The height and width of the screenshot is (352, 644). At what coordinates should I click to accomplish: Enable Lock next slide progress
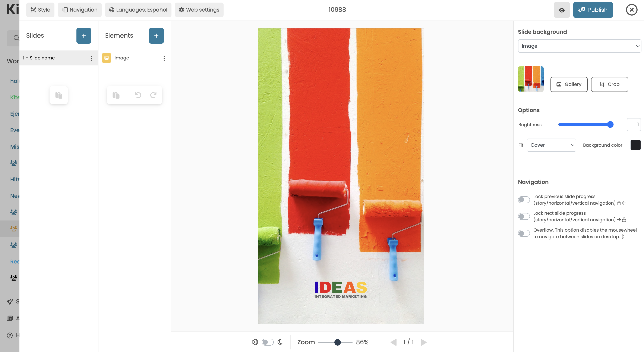pos(524,216)
